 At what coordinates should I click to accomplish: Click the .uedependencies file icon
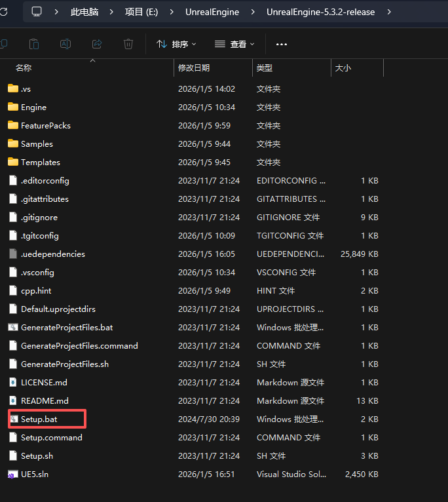pyautogui.click(x=13, y=254)
